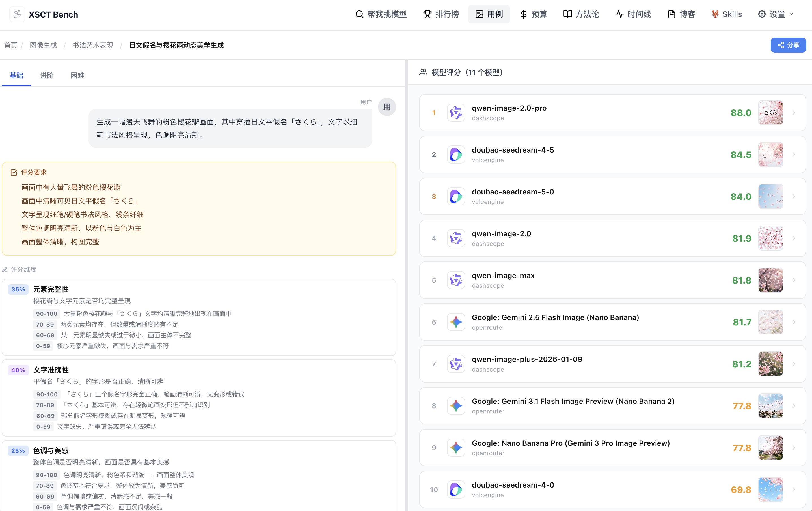This screenshot has width=812, height=511.
Task: Open the 排行榜 trophy icon
Action: click(x=427, y=14)
